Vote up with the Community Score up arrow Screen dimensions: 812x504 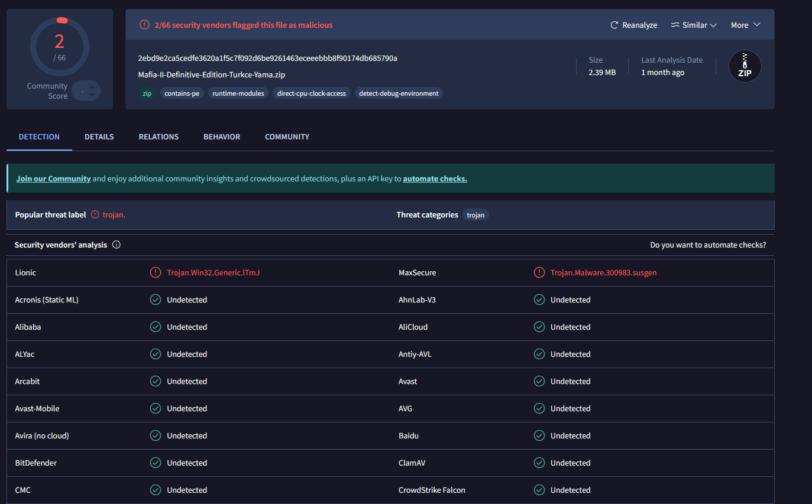[92, 87]
